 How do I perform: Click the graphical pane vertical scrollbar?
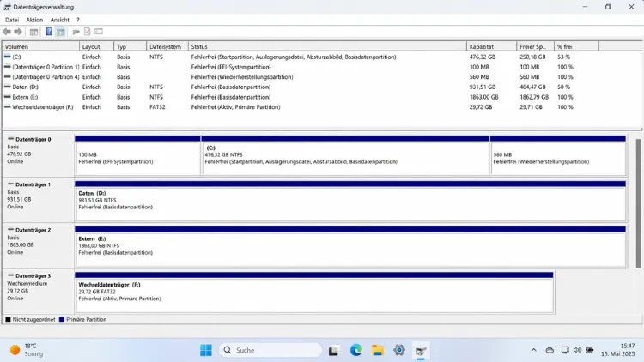[638, 203]
